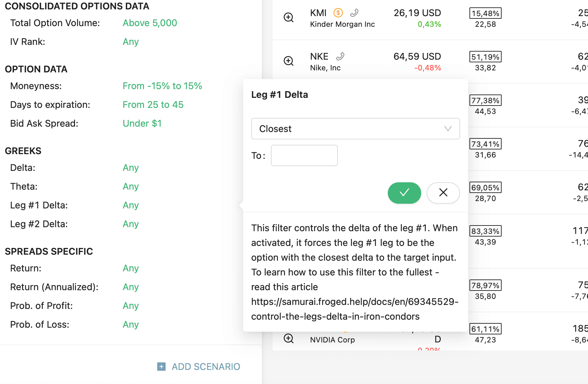This screenshot has width=588, height=384.
Task: Click the 26,19 USD price
Action: [x=417, y=13]
